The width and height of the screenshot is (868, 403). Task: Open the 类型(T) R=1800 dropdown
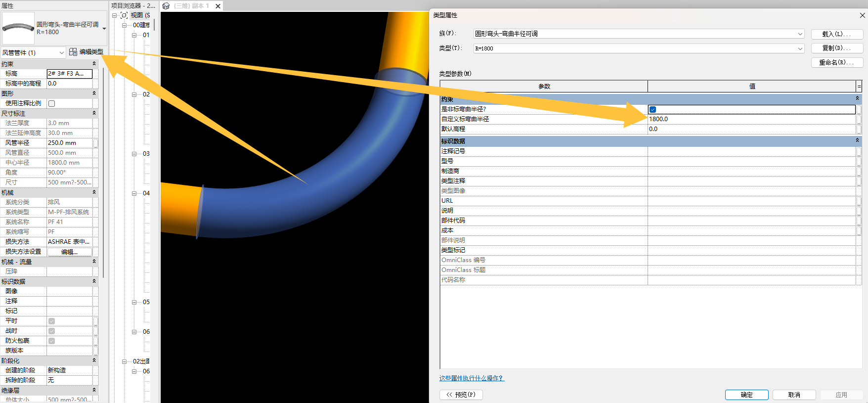point(800,48)
